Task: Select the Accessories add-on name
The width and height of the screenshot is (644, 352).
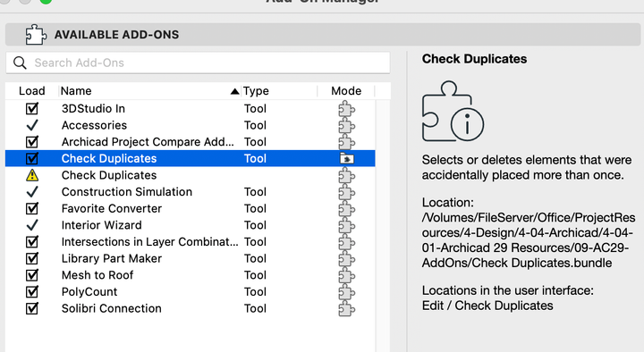Action: click(94, 125)
